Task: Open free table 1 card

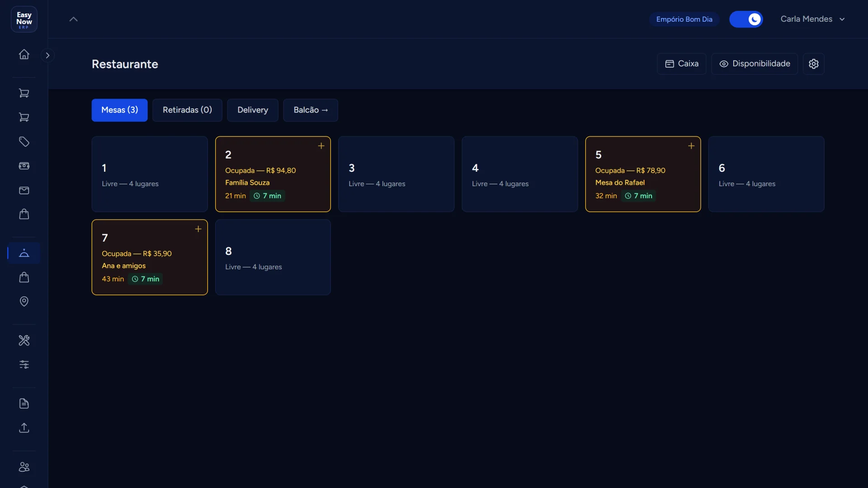Action: click(x=150, y=174)
